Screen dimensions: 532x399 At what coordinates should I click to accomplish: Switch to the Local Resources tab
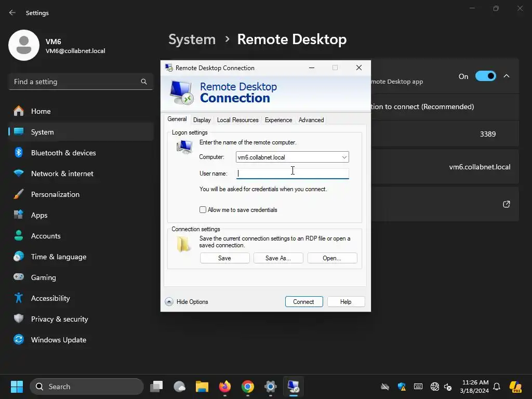point(237,120)
